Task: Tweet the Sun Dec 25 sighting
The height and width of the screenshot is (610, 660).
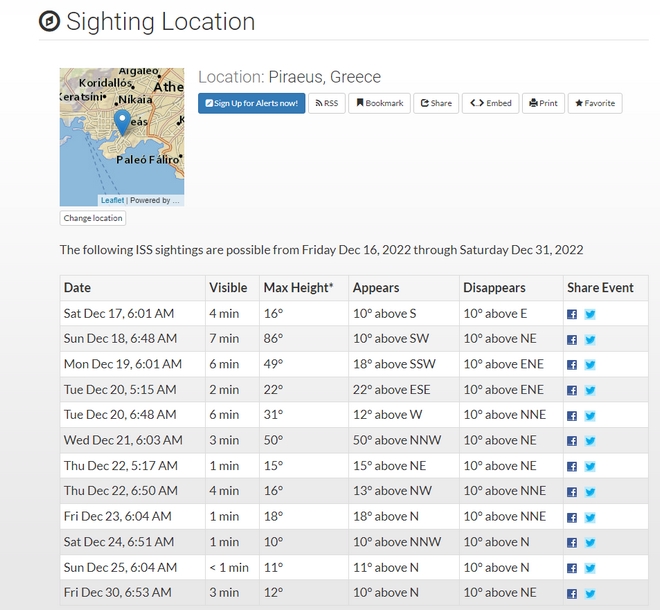Action: [x=590, y=568]
